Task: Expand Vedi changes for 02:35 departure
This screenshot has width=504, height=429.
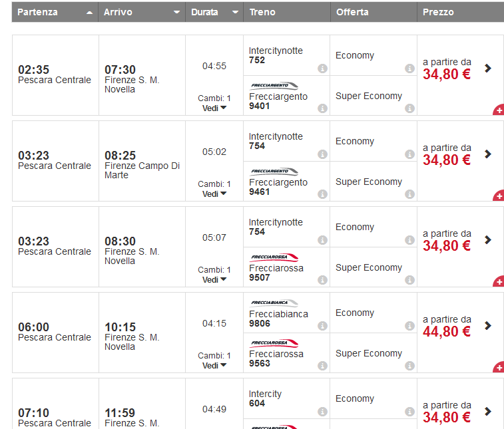Action: pyautogui.click(x=214, y=108)
